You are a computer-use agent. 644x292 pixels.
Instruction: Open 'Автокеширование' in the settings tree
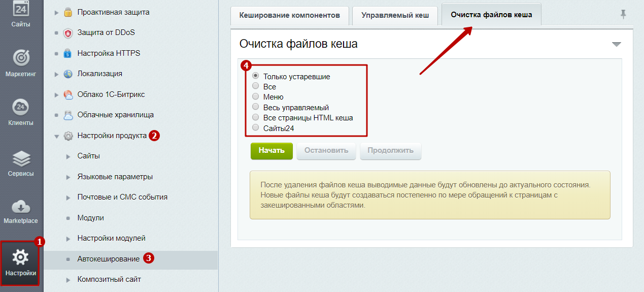(108, 259)
